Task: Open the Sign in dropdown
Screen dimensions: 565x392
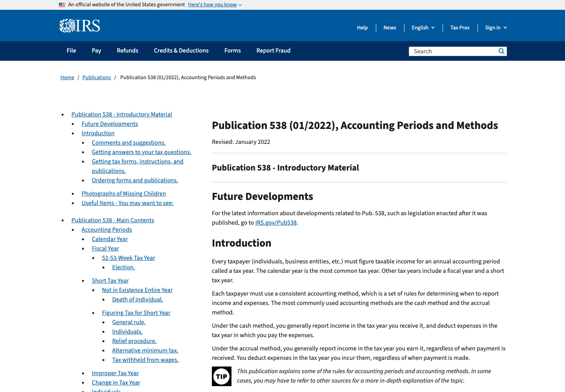Action: (496, 28)
